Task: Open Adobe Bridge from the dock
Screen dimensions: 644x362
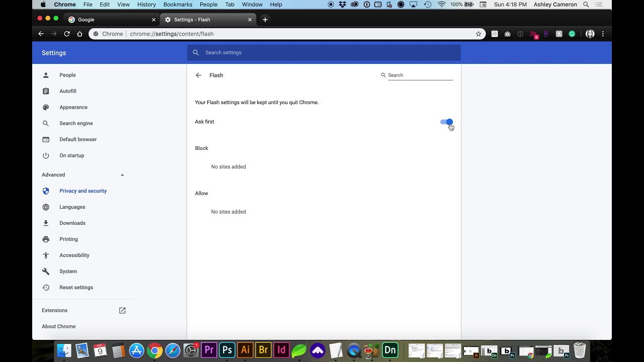Action: point(263,350)
